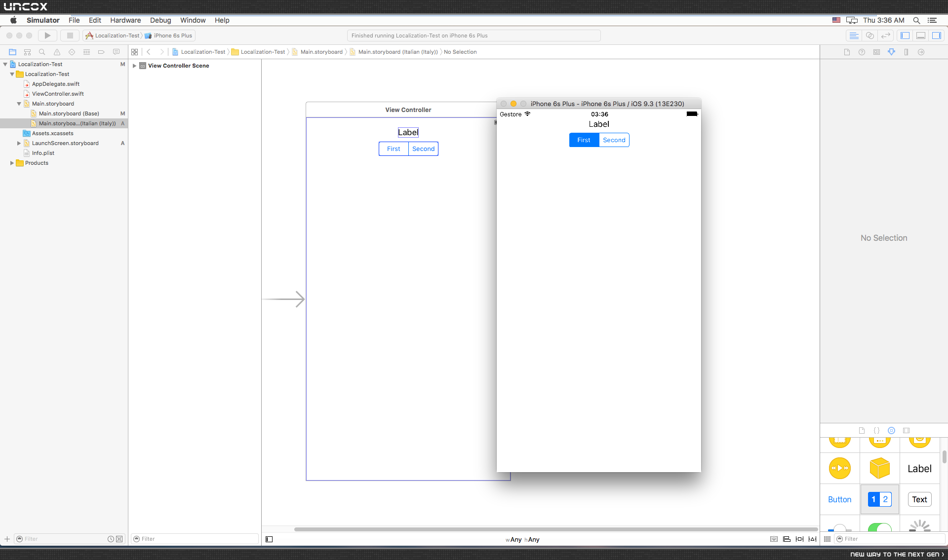This screenshot has height=560, width=948.
Task: Go back in editor history
Action: click(149, 52)
